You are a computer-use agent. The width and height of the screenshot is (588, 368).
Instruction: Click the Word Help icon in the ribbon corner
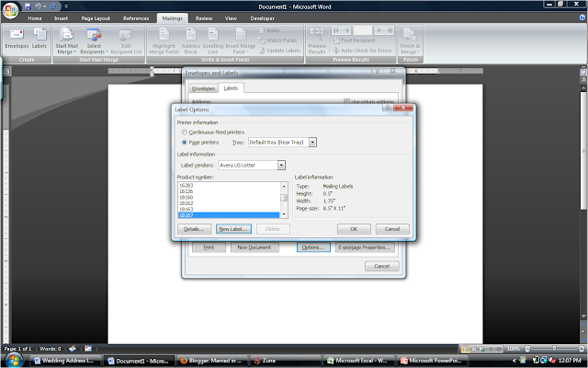[x=582, y=17]
